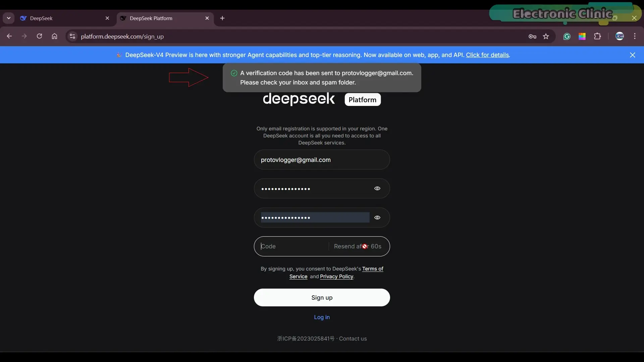Open a new browser tab
The height and width of the screenshot is (362, 644).
click(222, 18)
